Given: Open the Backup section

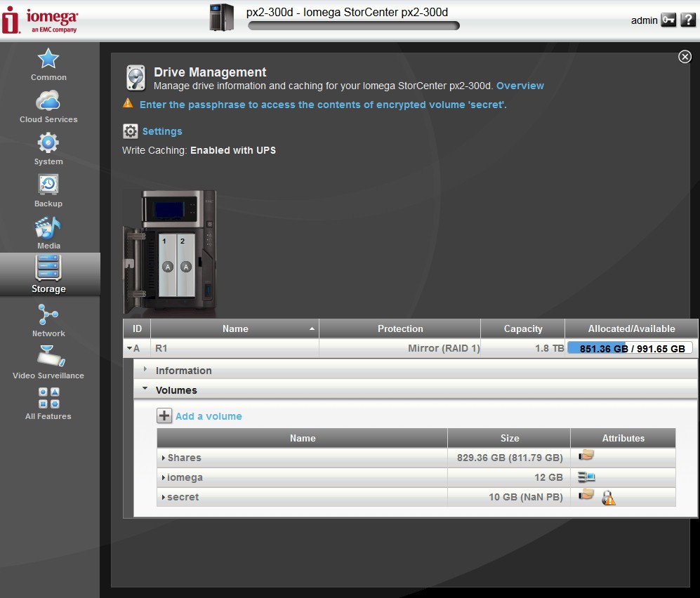Looking at the screenshot, I should click(48, 190).
